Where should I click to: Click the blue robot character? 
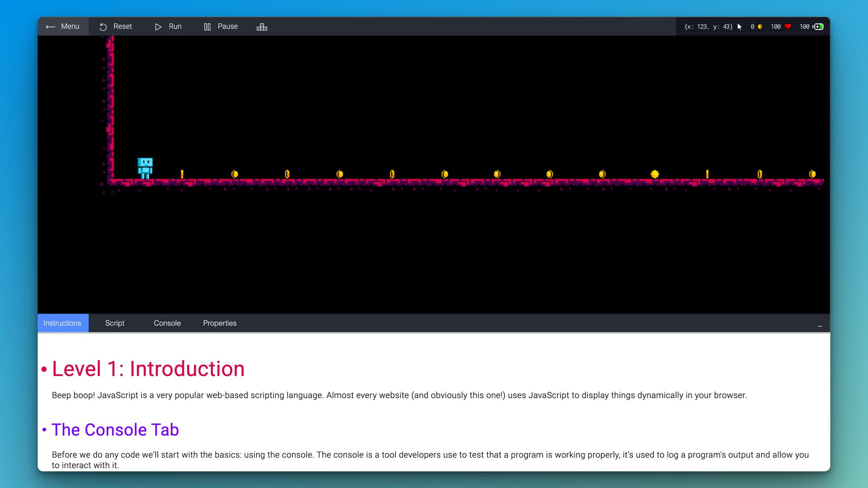145,168
